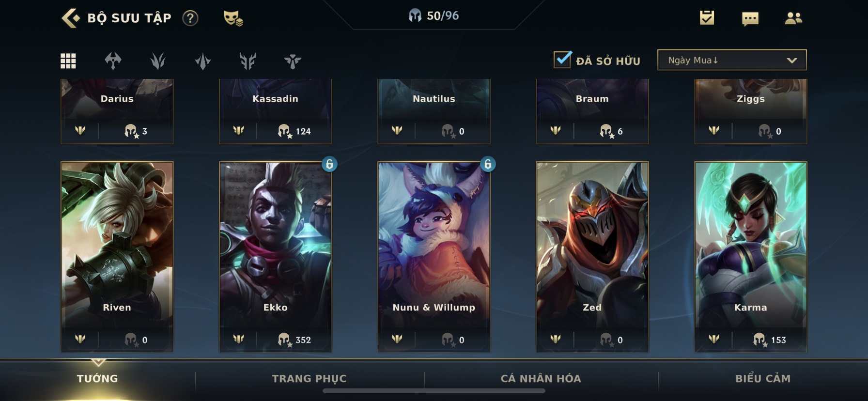Open the masks and coins icon
868x401 pixels.
pos(233,18)
